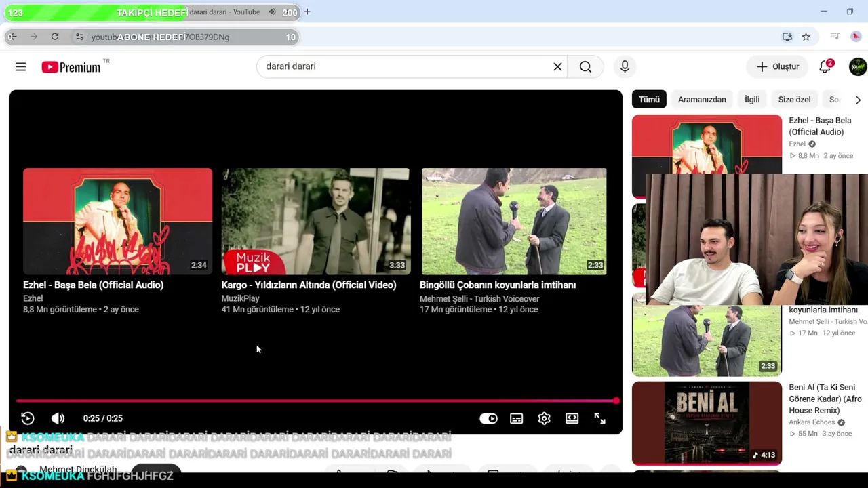868x488 pixels.
Task: Open the Kargo - Yıldızların Altında title link
Action: 309,285
